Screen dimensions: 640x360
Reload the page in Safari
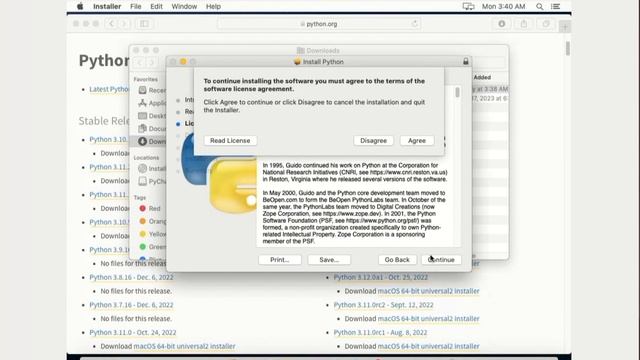(x=415, y=24)
